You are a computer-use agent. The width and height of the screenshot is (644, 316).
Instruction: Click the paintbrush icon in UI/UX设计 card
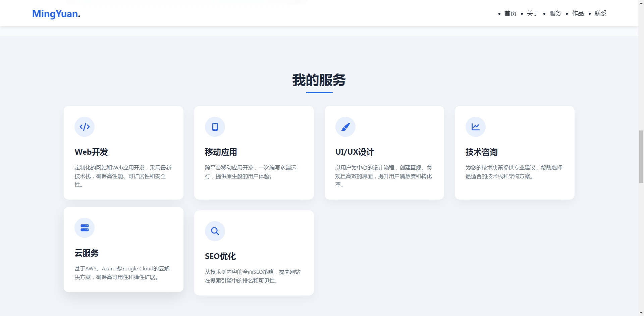coord(345,127)
